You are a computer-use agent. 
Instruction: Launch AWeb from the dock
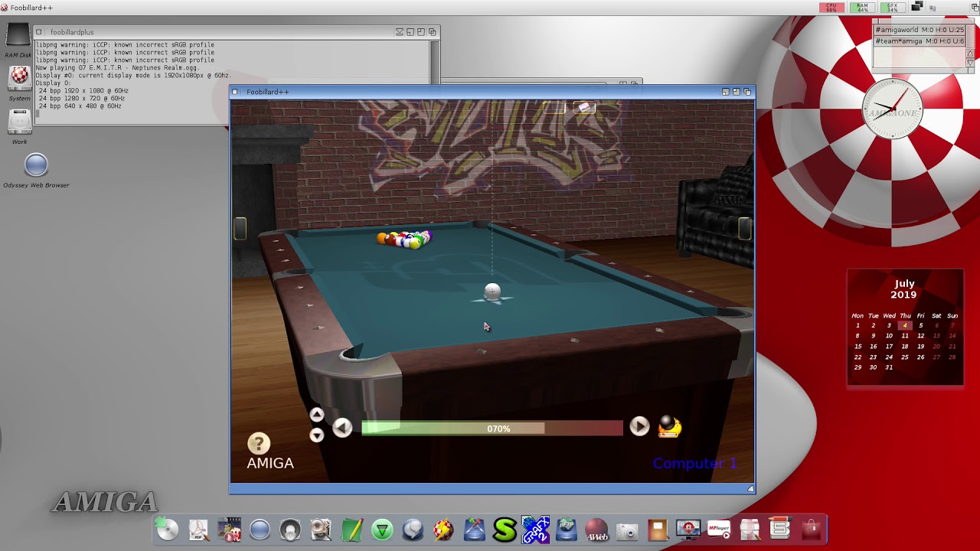pos(596,530)
